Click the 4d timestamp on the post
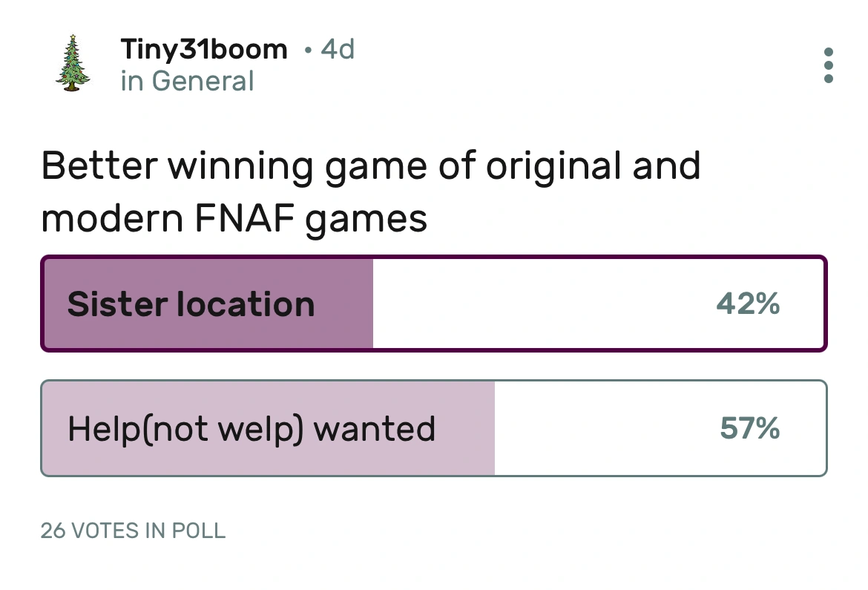868x590 pixels. tap(337, 49)
